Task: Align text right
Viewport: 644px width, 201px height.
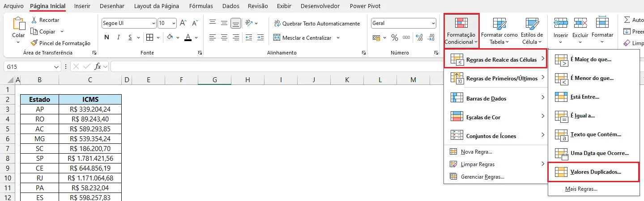Action: point(236,38)
